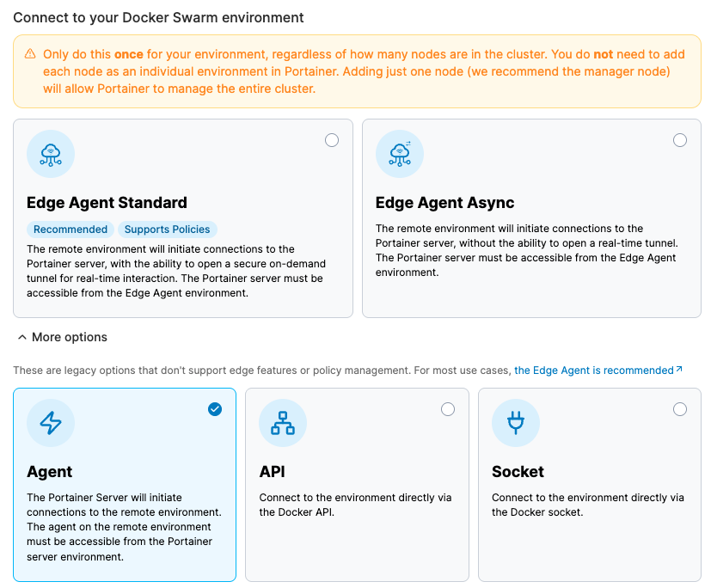Click the Agent lightning bolt icon

coord(51,423)
